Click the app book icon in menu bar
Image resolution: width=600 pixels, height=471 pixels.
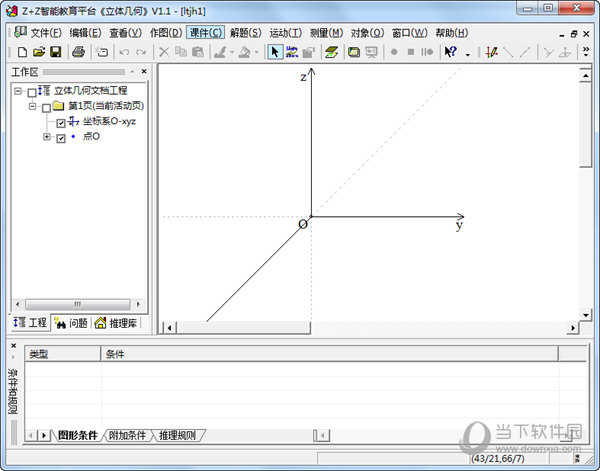point(20,32)
